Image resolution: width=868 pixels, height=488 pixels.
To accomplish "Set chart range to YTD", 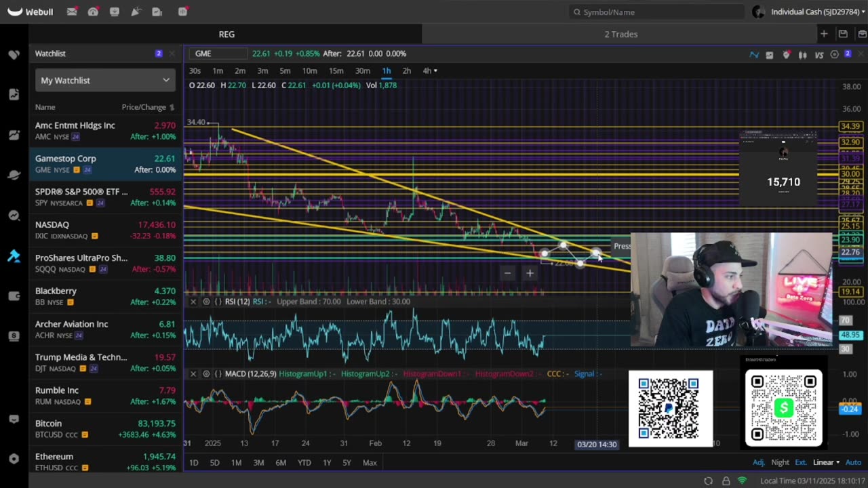I will [304, 462].
